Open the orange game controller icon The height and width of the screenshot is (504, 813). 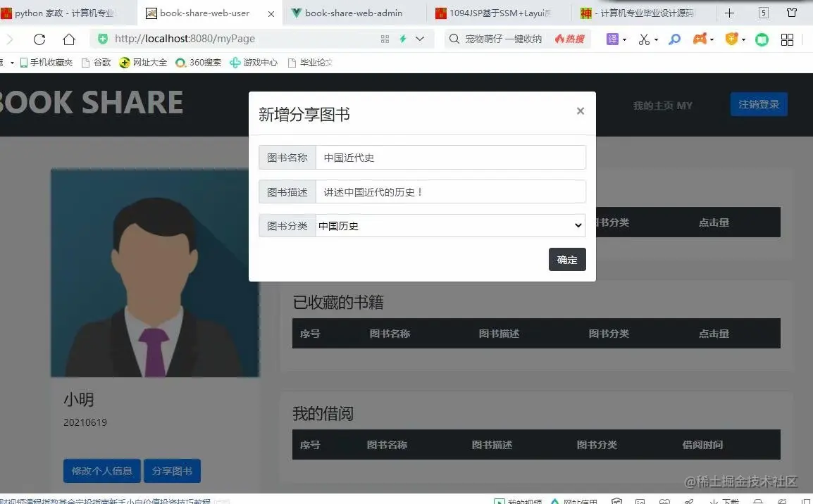(700, 39)
